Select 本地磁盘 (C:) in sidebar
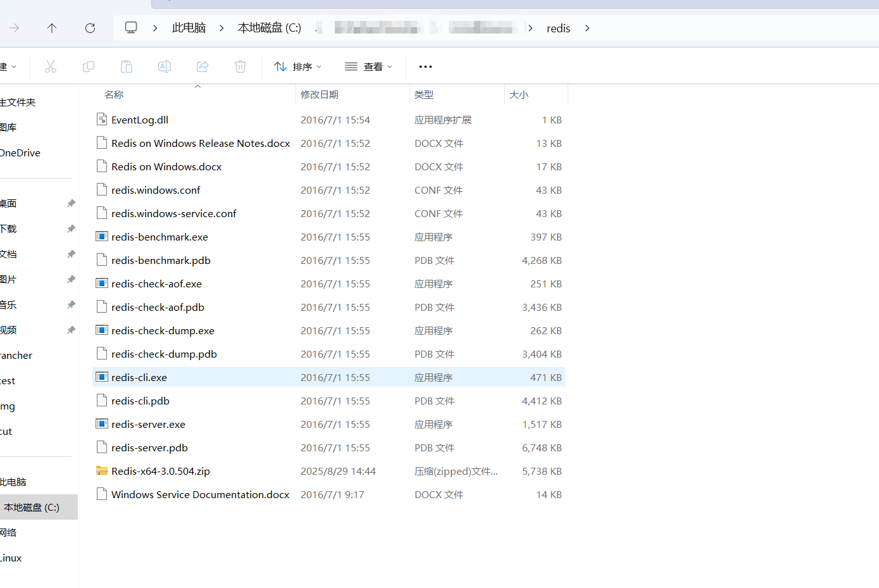Screen dimensions: 879x588 coord(32,507)
